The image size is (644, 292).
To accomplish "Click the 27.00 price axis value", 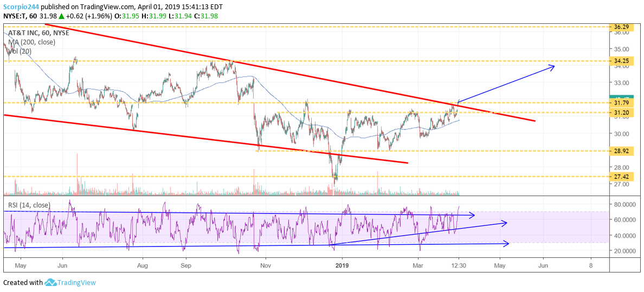I will 620,184.
